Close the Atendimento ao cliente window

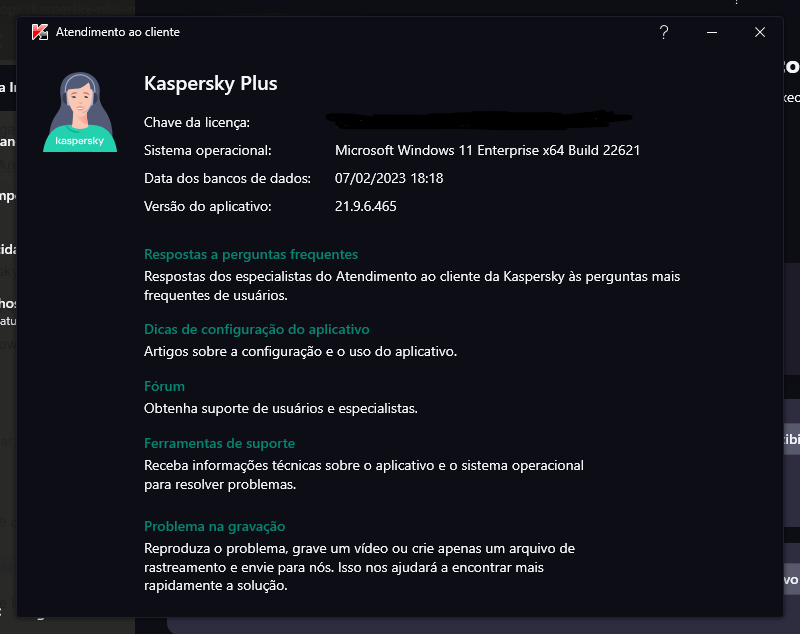pos(760,32)
